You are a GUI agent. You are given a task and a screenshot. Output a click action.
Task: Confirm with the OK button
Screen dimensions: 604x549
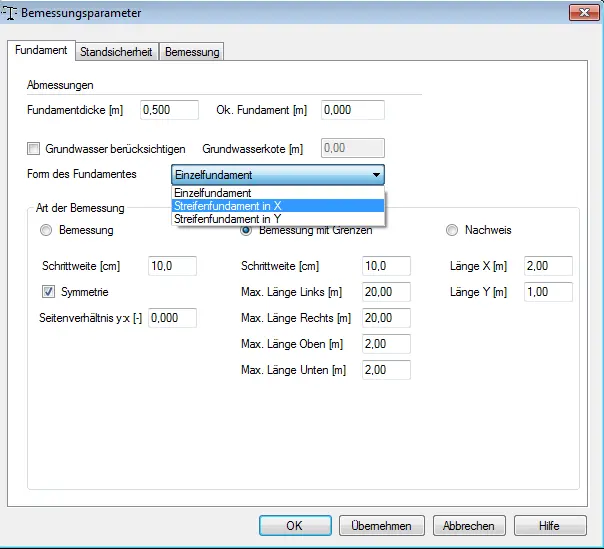pos(295,526)
